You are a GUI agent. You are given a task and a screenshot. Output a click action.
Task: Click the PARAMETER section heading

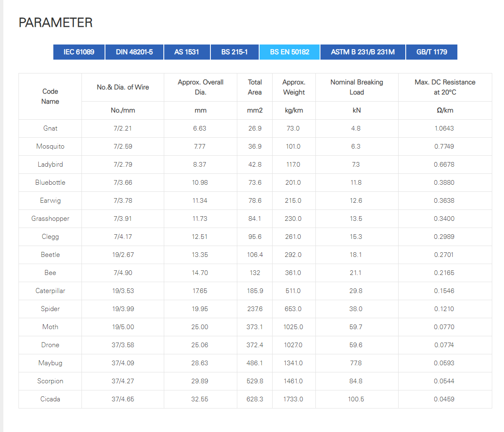pyautogui.click(x=55, y=23)
